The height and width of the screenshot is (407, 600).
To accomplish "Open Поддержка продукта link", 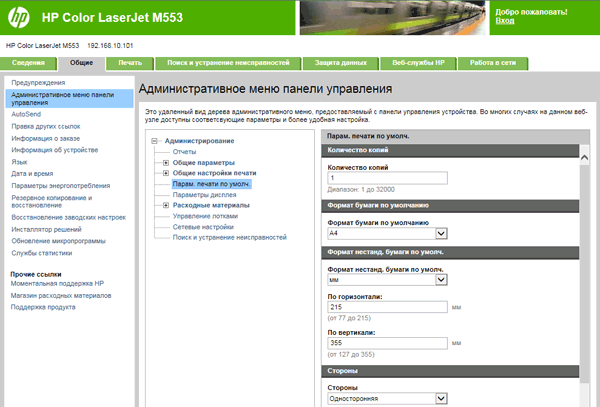I will pos(43,307).
